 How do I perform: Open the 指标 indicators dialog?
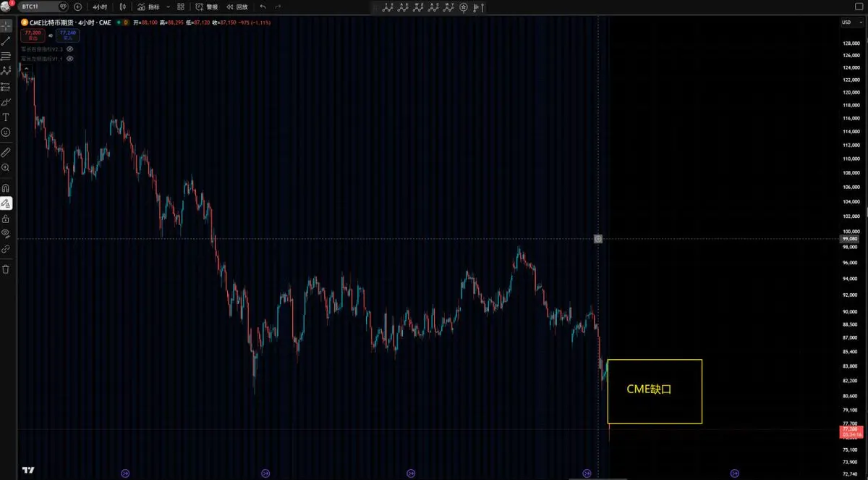[x=149, y=7]
